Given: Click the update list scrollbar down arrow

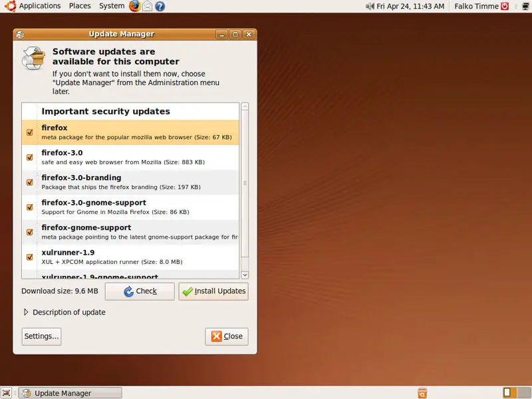Looking at the screenshot, I should coord(245,275).
